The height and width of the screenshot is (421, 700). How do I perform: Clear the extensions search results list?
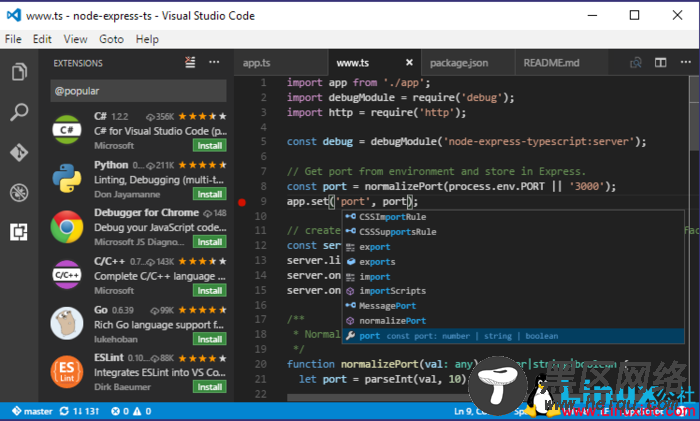tap(190, 63)
